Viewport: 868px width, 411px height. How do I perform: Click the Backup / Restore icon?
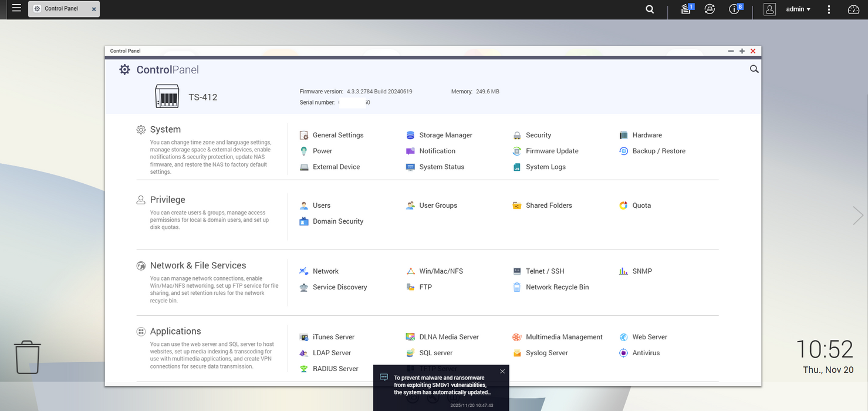pos(623,151)
